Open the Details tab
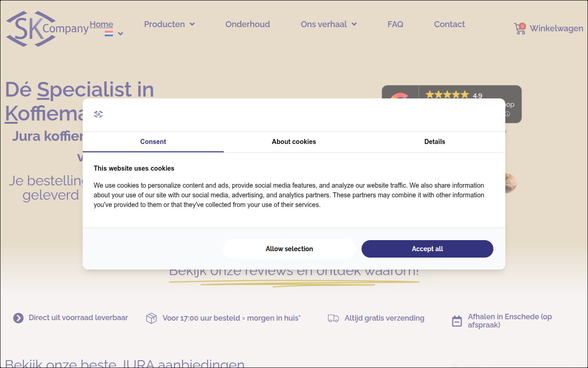Image resolution: width=588 pixels, height=368 pixels. tap(435, 142)
